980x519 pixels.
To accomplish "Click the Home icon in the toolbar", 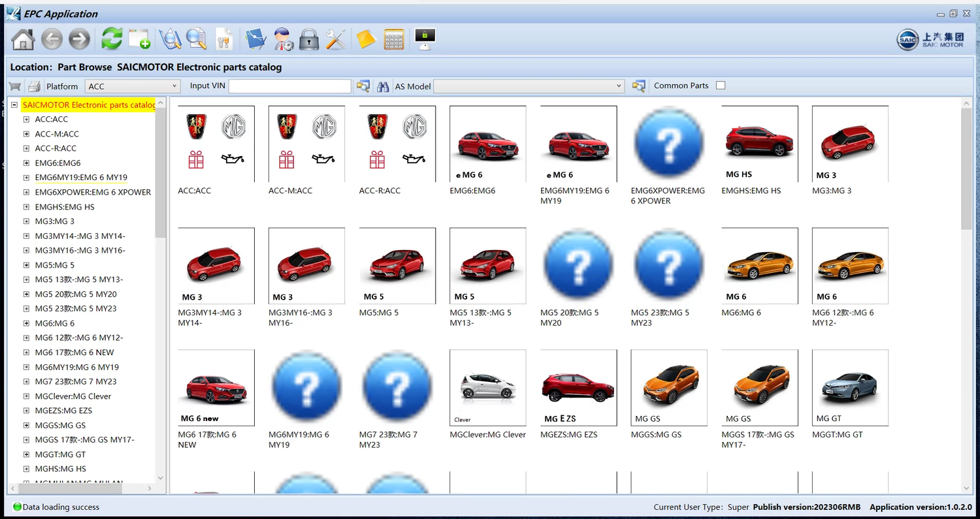I will tap(23, 40).
